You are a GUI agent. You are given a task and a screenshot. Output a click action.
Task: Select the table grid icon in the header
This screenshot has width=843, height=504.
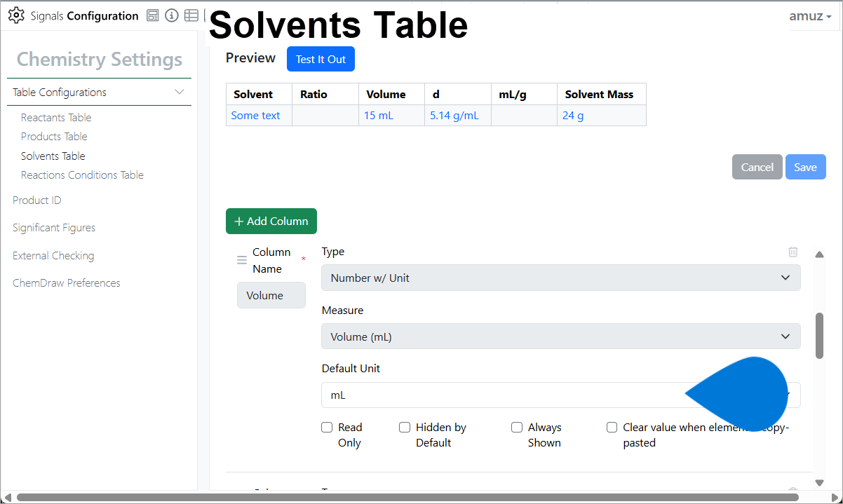point(191,15)
